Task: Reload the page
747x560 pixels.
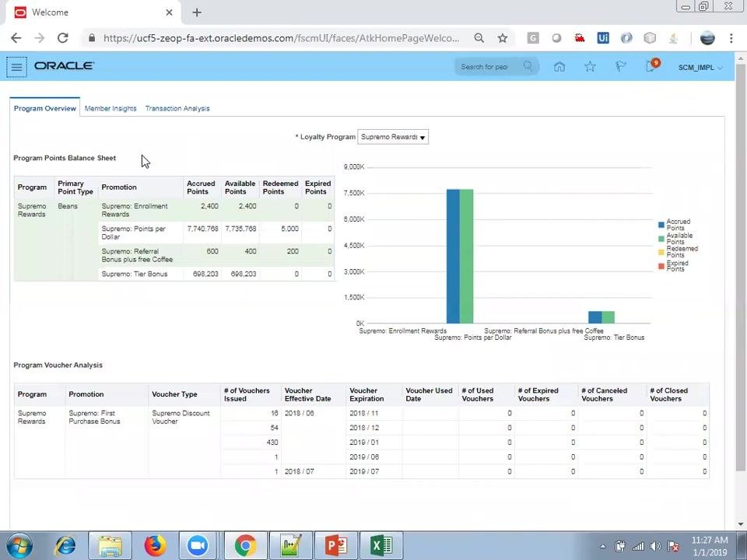Action: click(63, 38)
